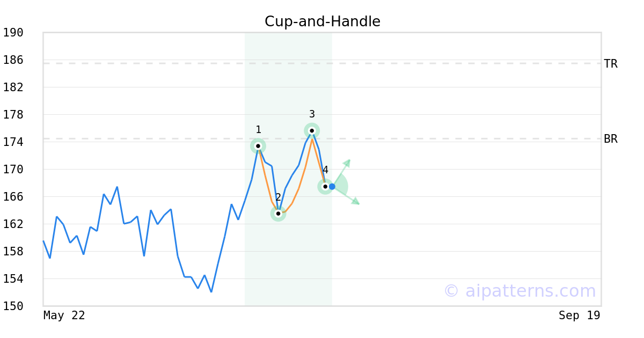Click the 150 value on price axis

(13, 306)
